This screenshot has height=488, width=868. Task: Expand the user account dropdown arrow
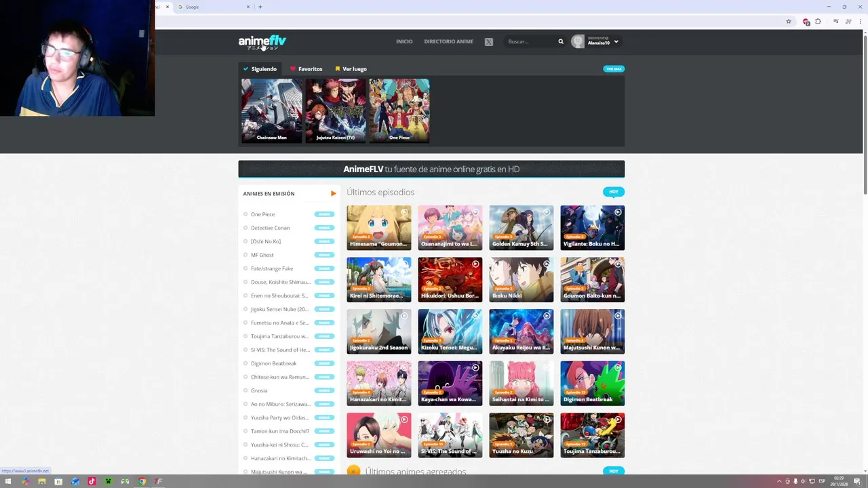tap(616, 42)
